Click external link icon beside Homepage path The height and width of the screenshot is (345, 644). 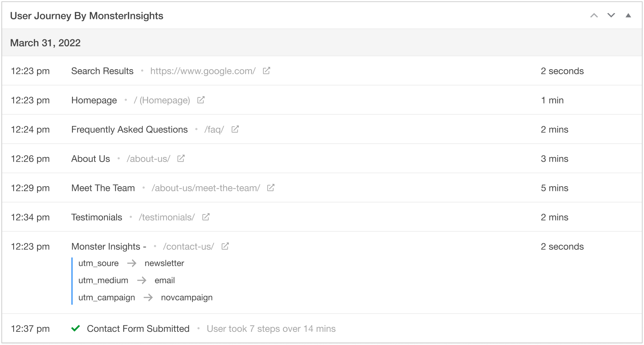click(x=201, y=100)
